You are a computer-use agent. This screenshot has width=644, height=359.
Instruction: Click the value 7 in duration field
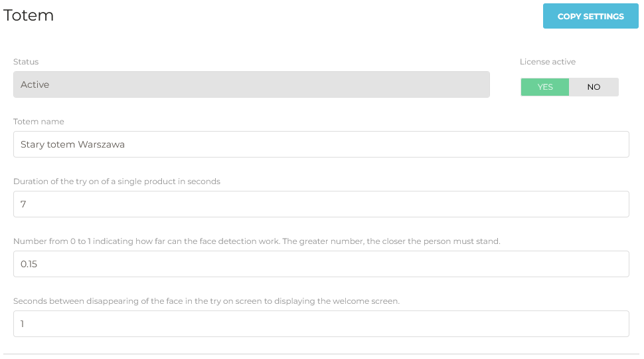tap(23, 204)
